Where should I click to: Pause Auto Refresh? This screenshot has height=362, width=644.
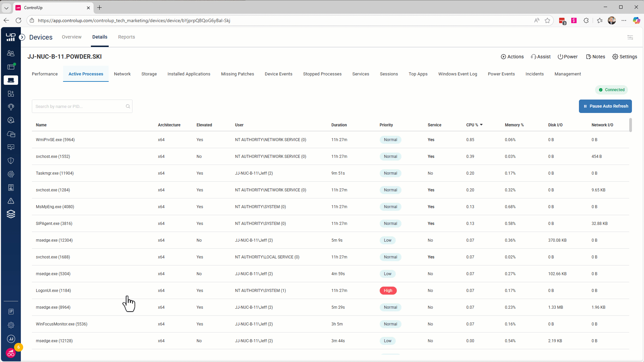click(605, 106)
